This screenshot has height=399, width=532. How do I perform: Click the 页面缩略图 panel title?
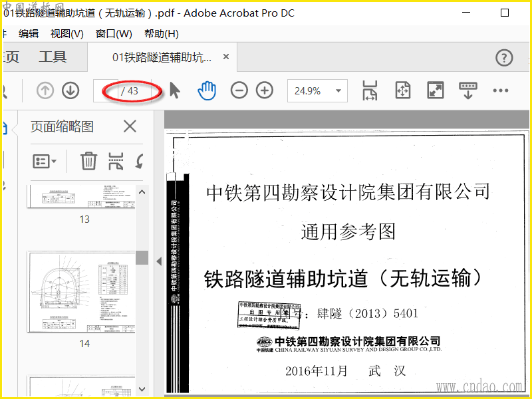62,126
